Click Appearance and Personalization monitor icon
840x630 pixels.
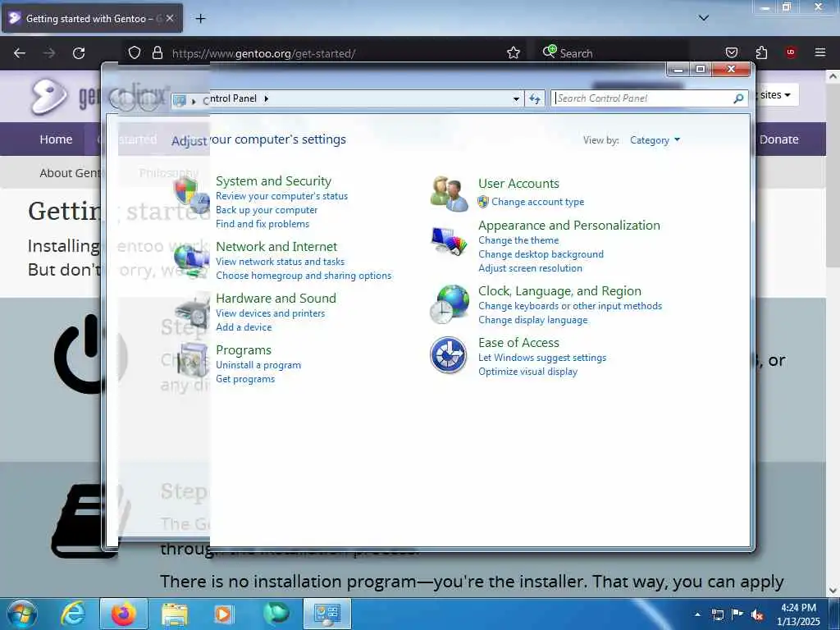click(449, 242)
